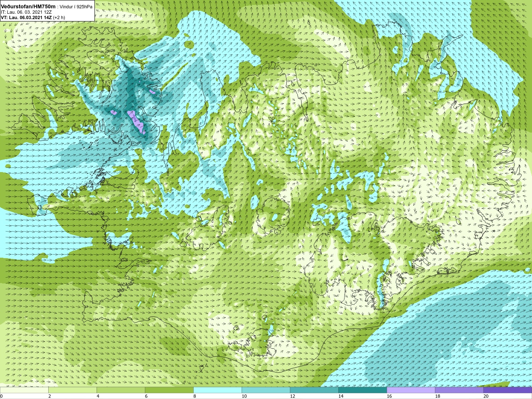
Task: Click the legend value 14
Action: 341,396
